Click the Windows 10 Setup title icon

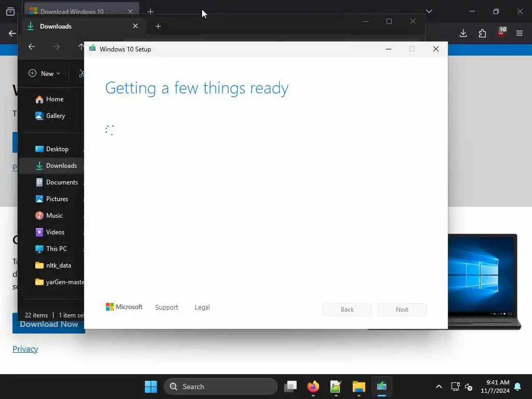(92, 48)
